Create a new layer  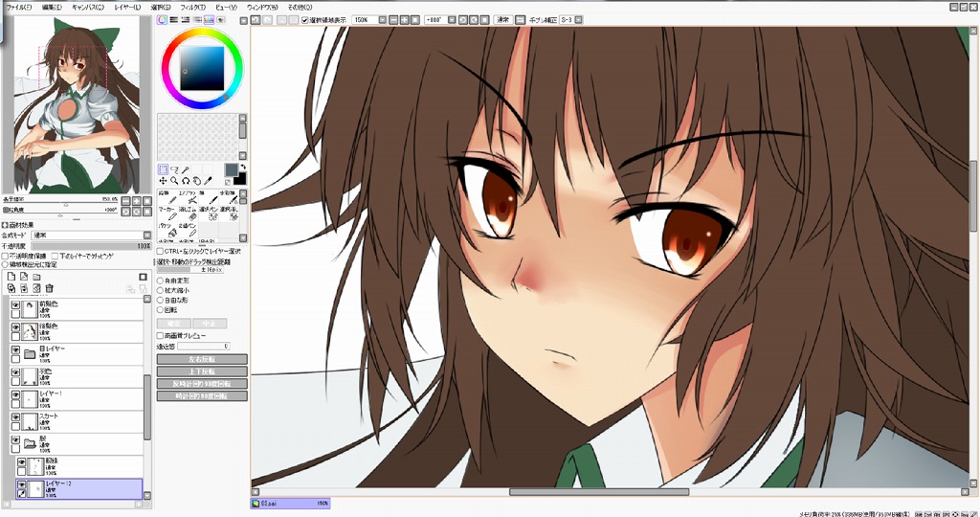click(x=11, y=277)
